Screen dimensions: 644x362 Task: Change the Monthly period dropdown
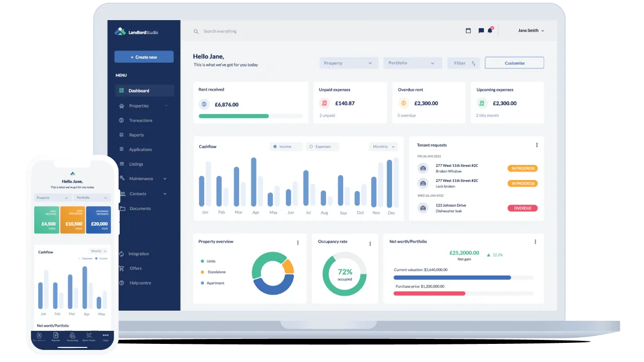(383, 147)
